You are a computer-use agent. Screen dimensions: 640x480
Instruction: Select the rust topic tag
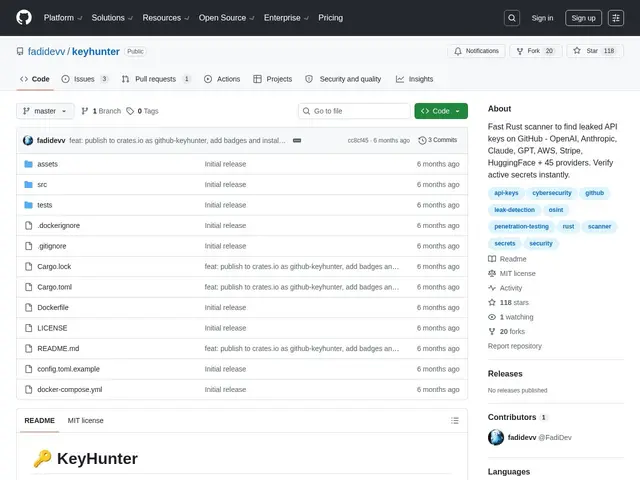pyautogui.click(x=568, y=227)
